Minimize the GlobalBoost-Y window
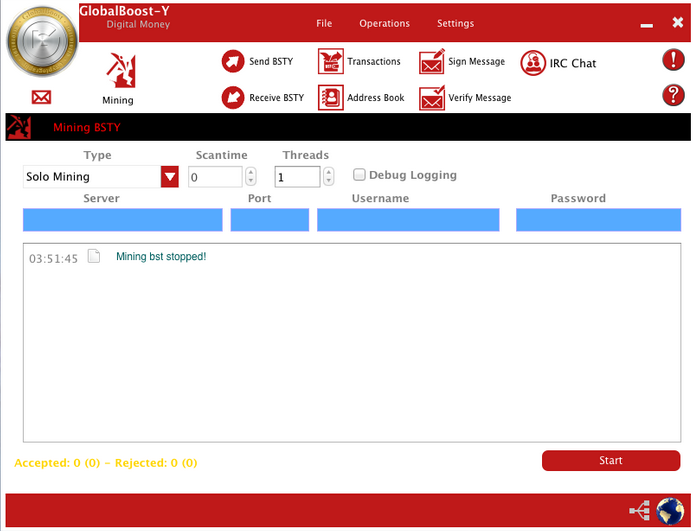This screenshot has width=695, height=531. (x=647, y=25)
